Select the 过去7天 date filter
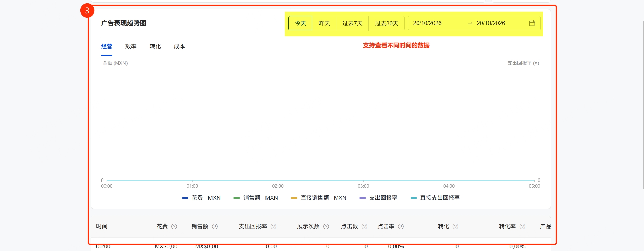This screenshot has height=251, width=644. (x=352, y=23)
